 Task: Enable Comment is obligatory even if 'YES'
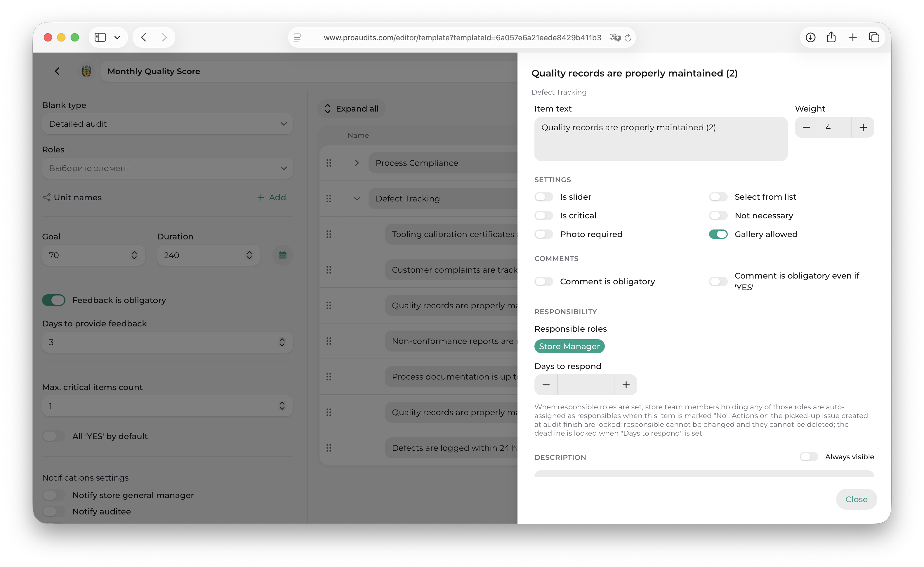[718, 282]
